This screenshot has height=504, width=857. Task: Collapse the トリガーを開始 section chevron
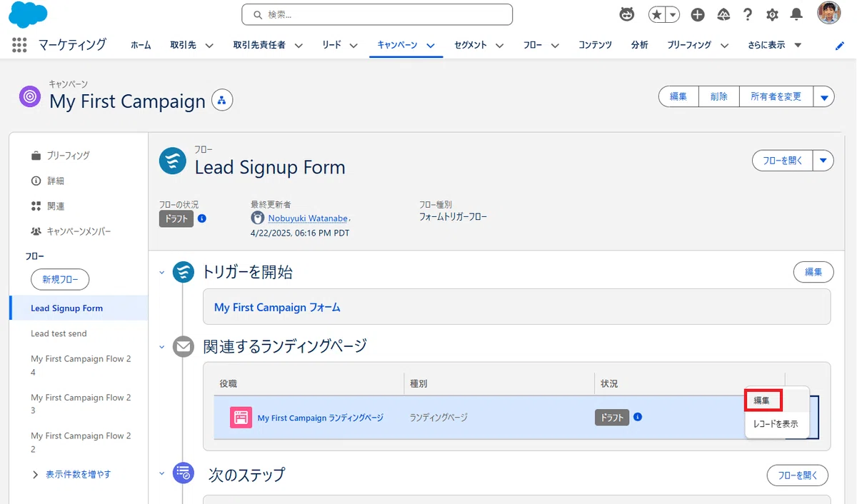[162, 273]
